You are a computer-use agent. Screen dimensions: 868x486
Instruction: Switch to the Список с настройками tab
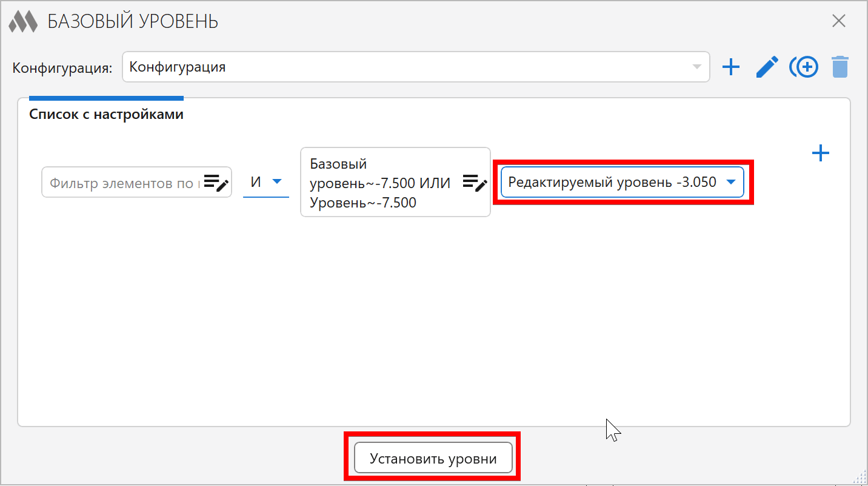(106, 114)
